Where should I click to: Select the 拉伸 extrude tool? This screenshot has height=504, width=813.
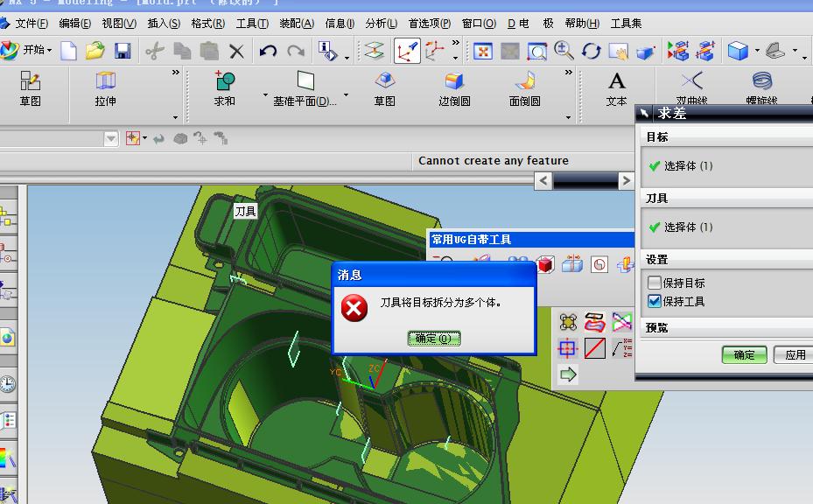pos(105,88)
